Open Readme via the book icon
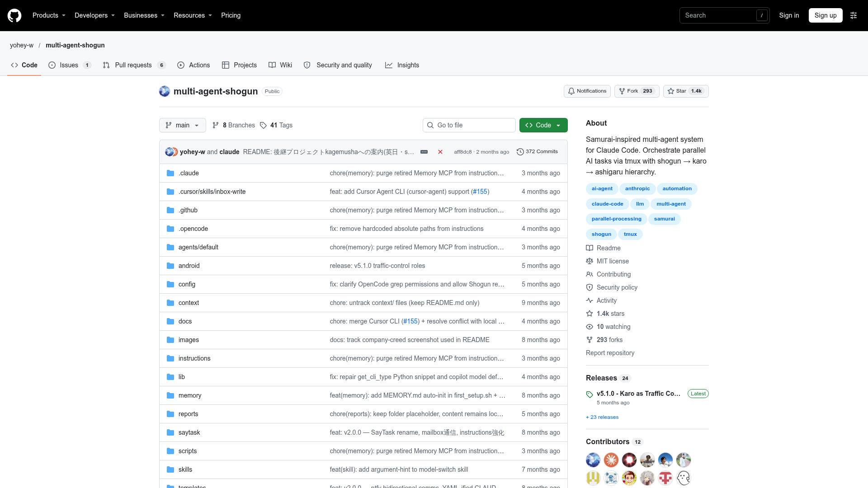 (590, 248)
